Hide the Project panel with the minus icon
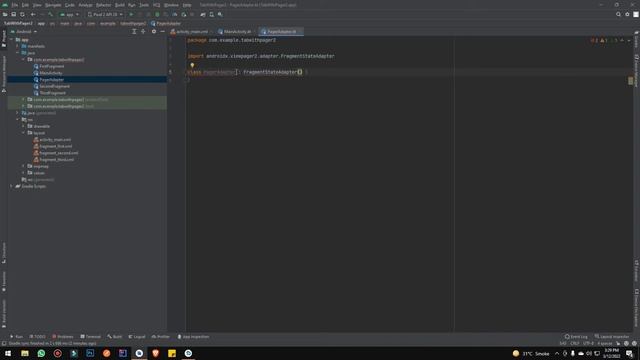Screen dimensions: 640x360 pos(162,31)
